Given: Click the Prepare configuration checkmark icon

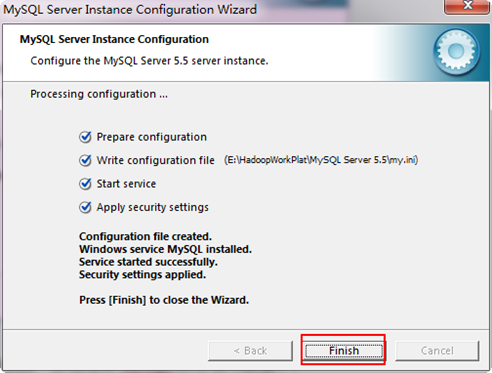Looking at the screenshot, I should (x=85, y=137).
